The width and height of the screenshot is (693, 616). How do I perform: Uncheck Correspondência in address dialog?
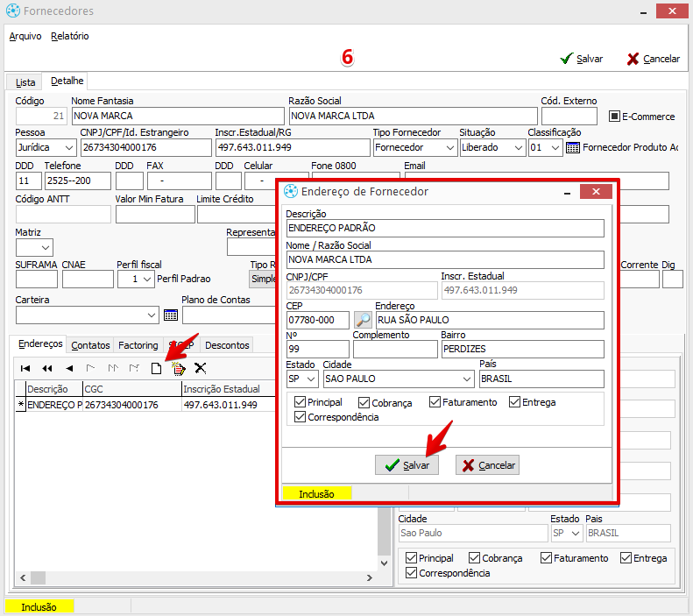click(300, 417)
